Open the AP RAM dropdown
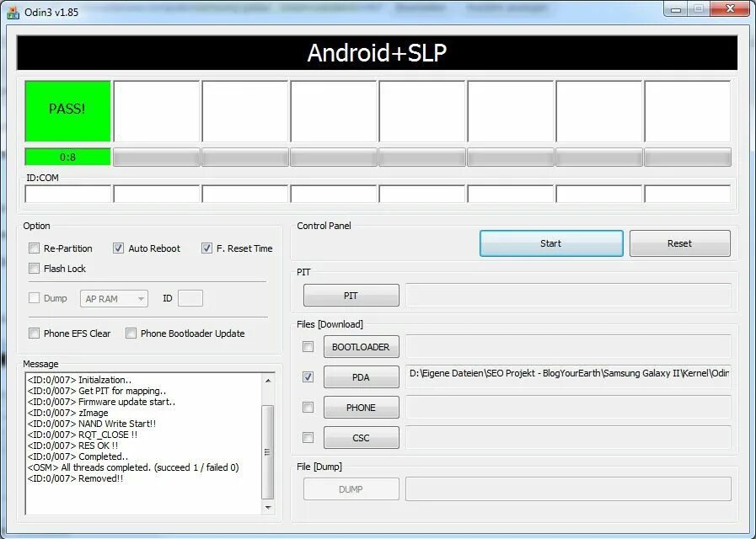 tap(115, 299)
